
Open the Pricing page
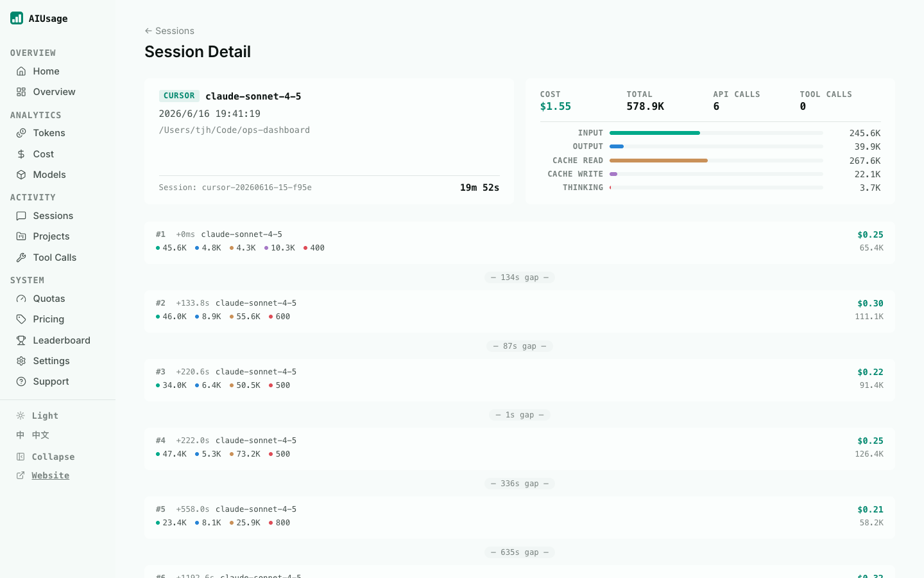58,319
